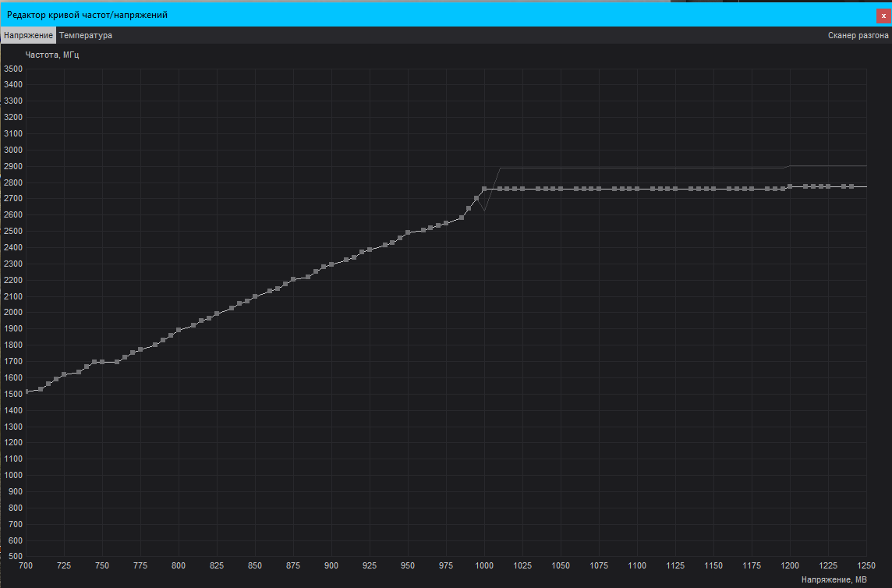Click the curve point at 1200 mV
892x588 pixels.
click(x=790, y=186)
